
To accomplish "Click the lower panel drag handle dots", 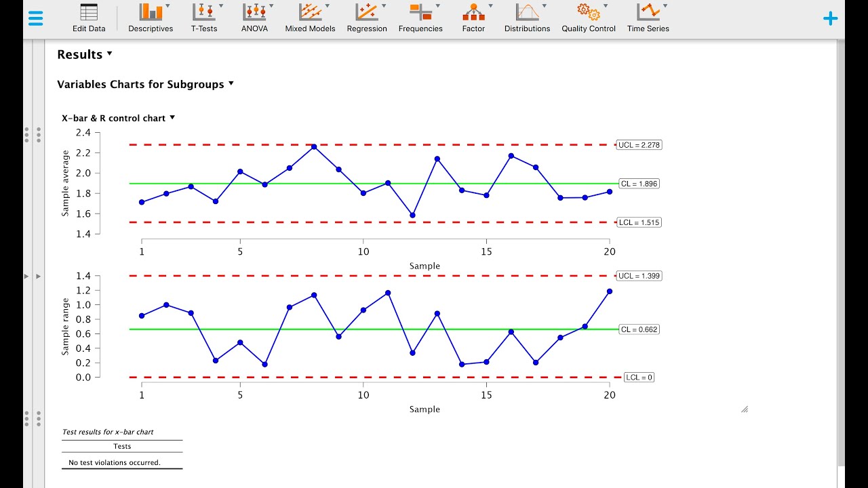I will [33, 418].
